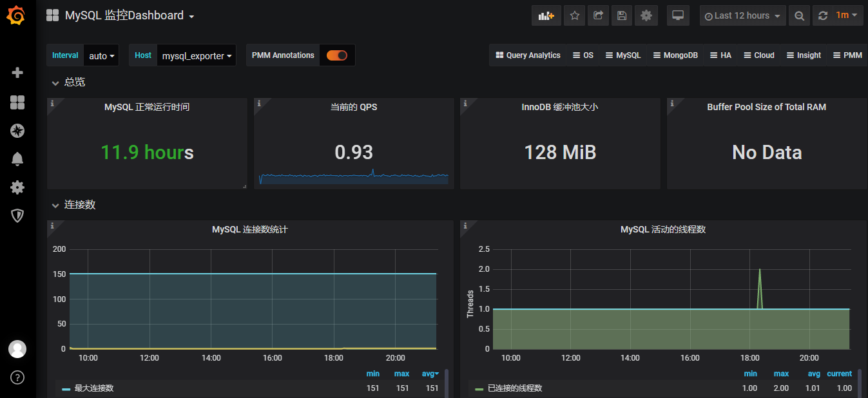
Task: Star this dashboard as favorite
Action: pyautogui.click(x=574, y=15)
